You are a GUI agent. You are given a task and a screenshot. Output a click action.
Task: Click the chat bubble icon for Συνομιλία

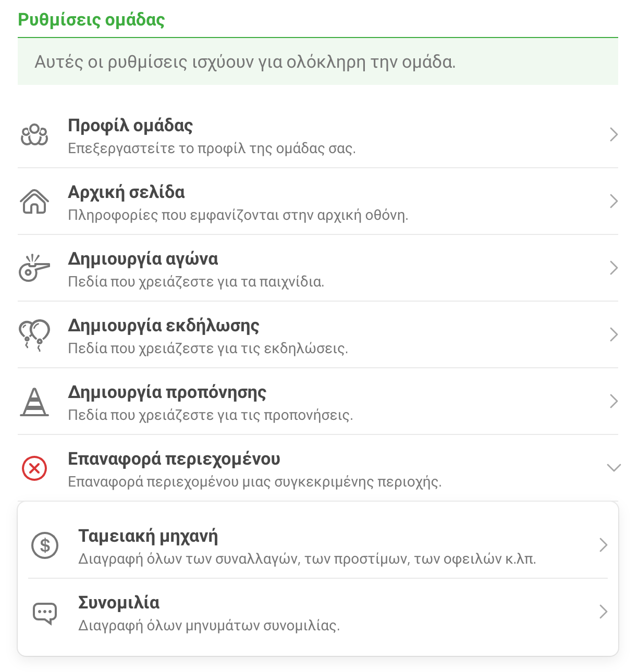[x=45, y=613]
